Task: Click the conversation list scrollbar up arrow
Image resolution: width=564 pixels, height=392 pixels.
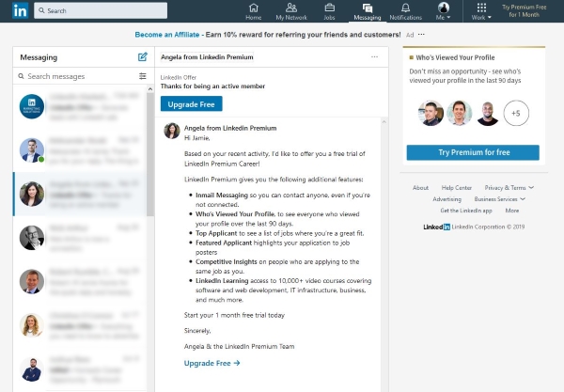Action: pyautogui.click(x=150, y=88)
